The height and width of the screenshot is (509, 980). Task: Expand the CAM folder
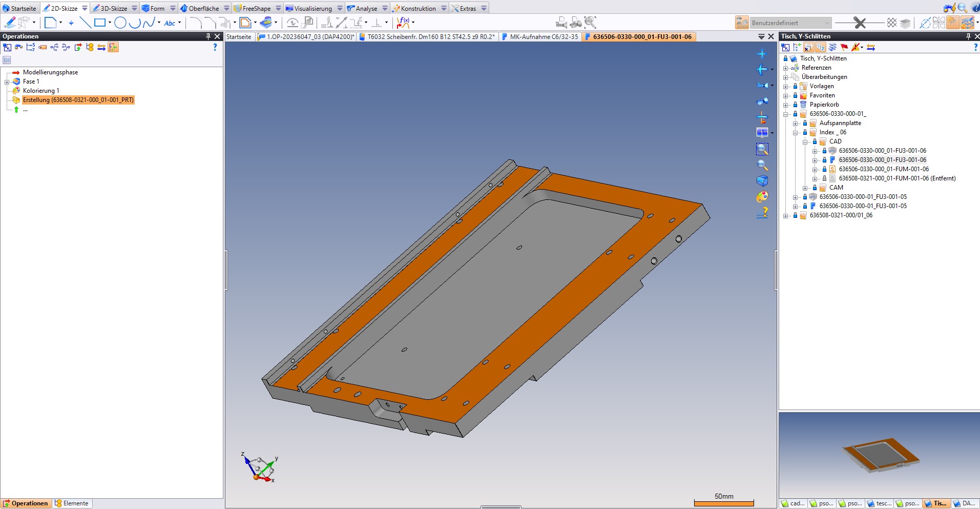click(805, 188)
